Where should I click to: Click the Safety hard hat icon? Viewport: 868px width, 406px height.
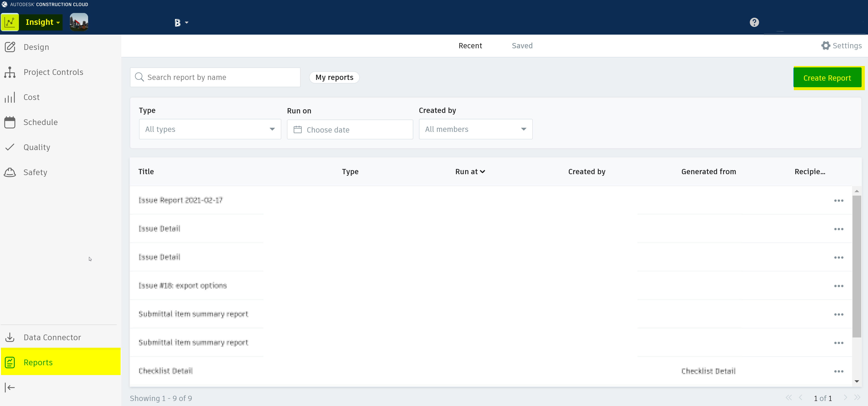[10, 172]
